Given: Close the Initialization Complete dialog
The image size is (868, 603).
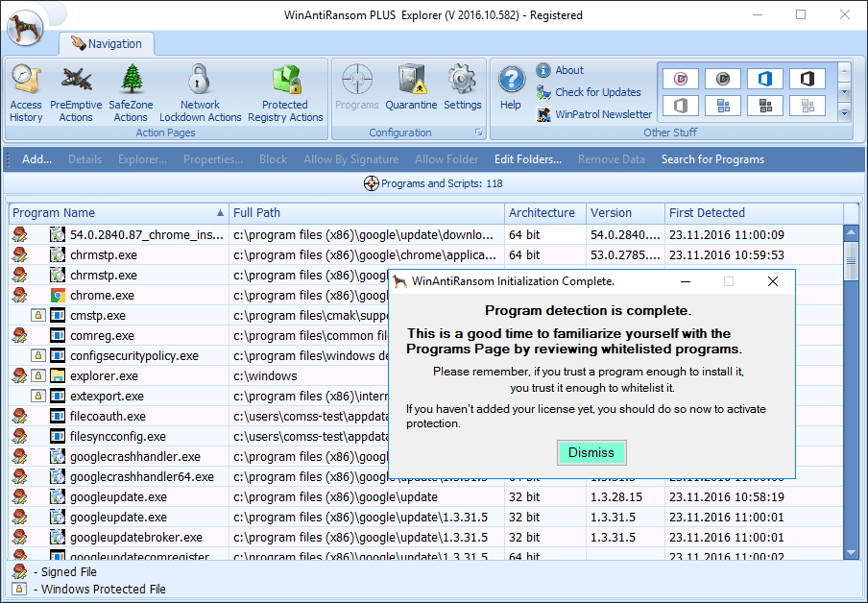Looking at the screenshot, I should 773,282.
